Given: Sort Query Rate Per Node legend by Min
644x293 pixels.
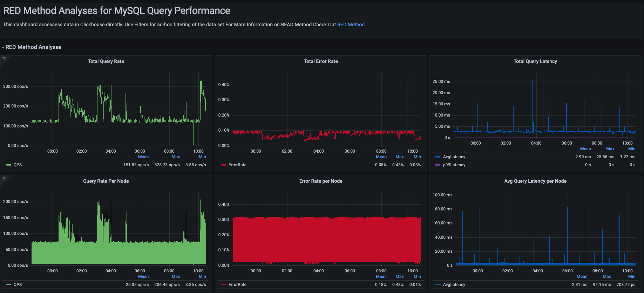Looking at the screenshot, I should click(x=202, y=277).
